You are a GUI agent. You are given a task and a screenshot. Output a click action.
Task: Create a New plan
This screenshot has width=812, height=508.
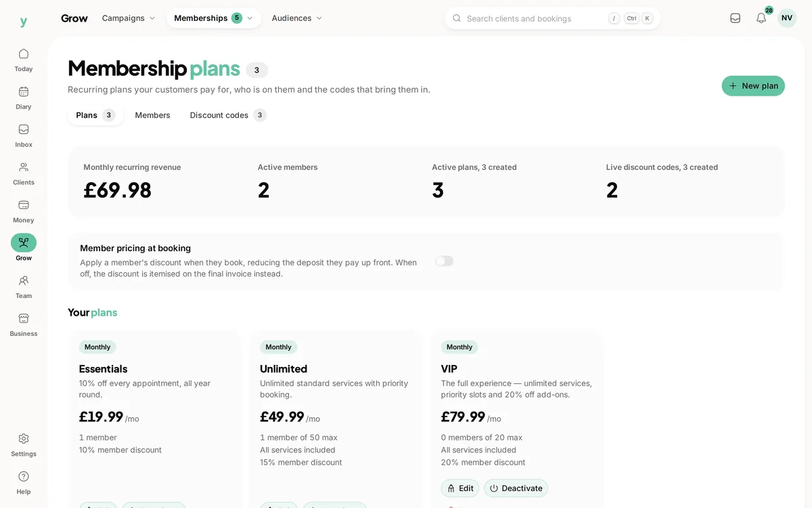pos(753,86)
